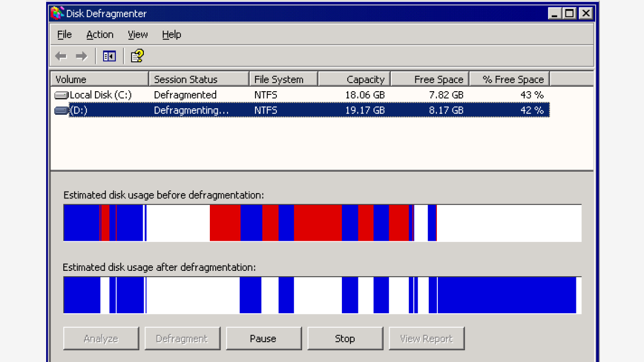Screen dimensions: 644x362
Task: Open the View menu
Action: pos(137,34)
